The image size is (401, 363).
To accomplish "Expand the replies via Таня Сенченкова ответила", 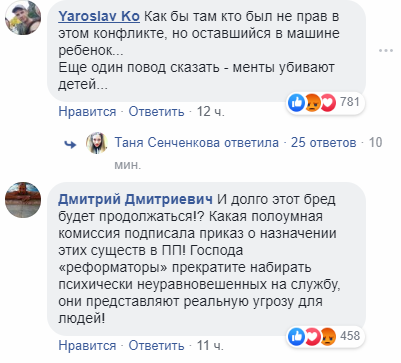I will coord(197,143).
